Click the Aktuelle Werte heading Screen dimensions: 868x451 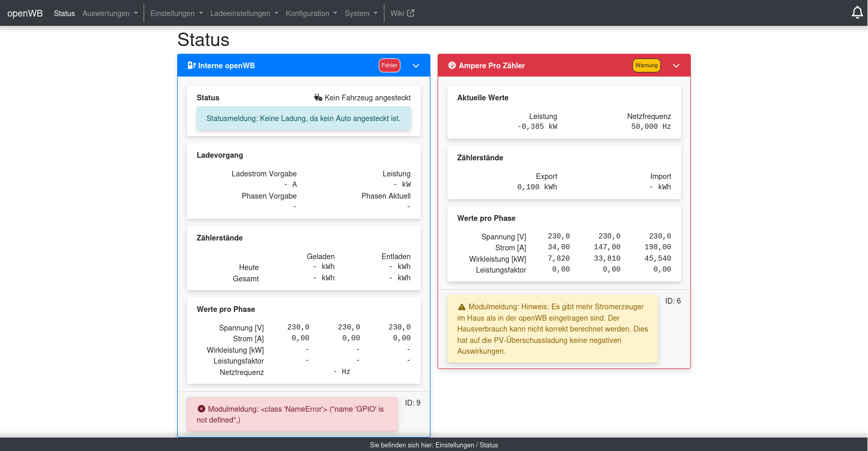pyautogui.click(x=483, y=98)
